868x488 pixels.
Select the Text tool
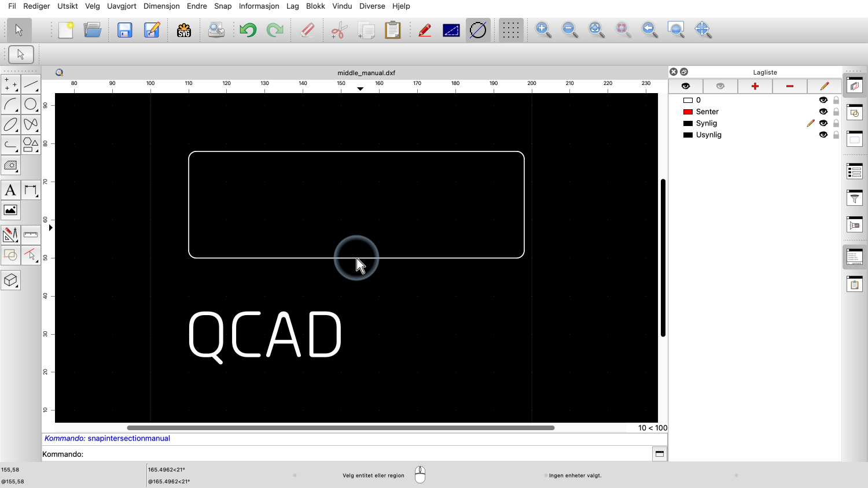pos(10,190)
